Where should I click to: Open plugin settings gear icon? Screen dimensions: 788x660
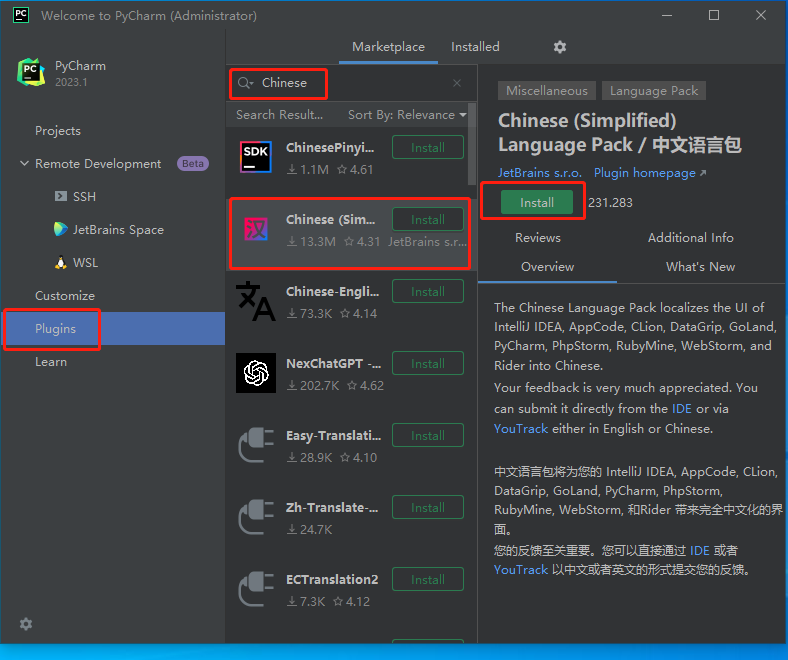click(560, 47)
